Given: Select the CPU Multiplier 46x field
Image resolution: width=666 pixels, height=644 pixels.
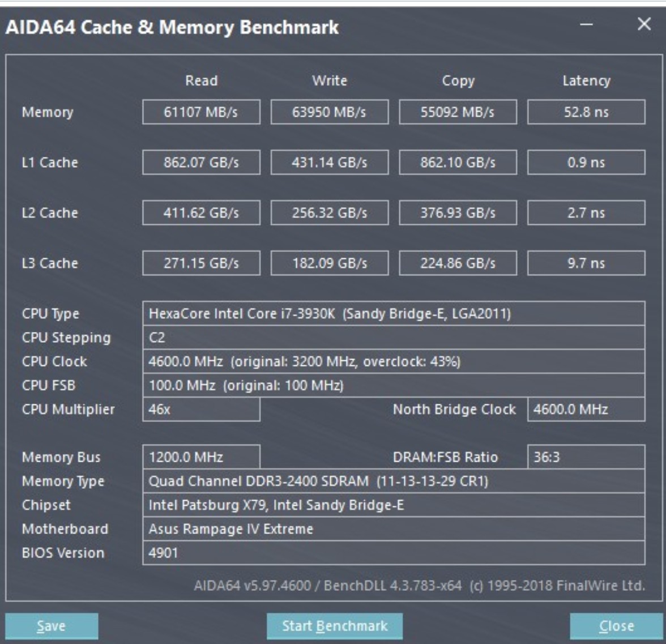Looking at the screenshot, I should 201,409.
